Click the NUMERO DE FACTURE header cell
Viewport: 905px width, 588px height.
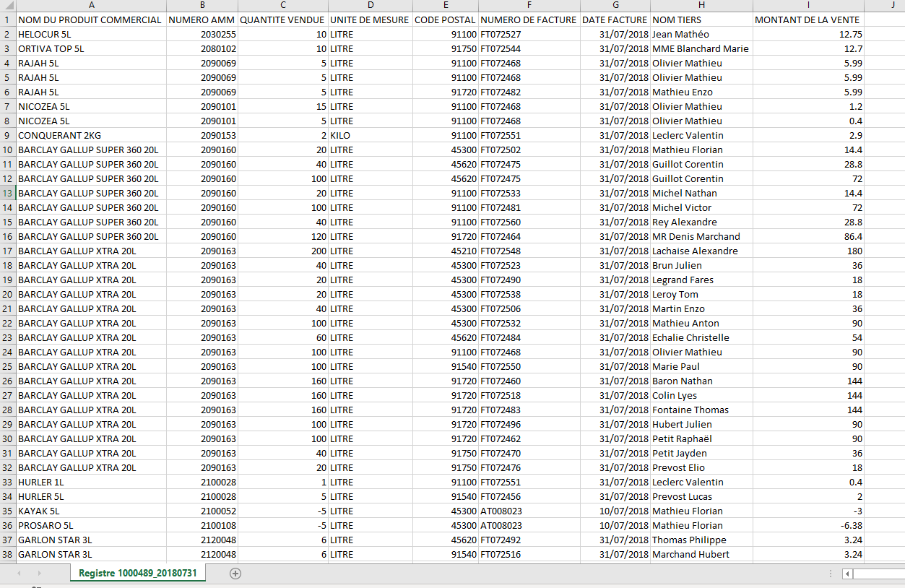tap(529, 20)
